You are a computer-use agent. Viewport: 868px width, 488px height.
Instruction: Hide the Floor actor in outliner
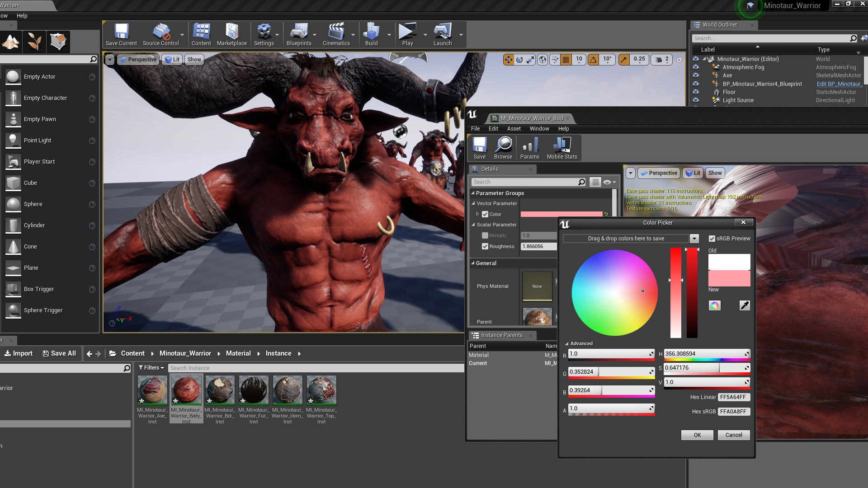[x=696, y=92]
